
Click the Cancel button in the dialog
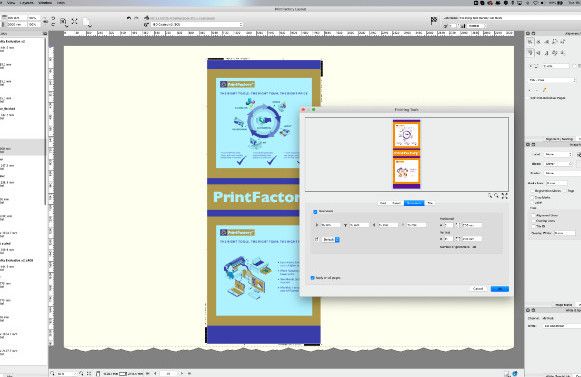click(478, 289)
